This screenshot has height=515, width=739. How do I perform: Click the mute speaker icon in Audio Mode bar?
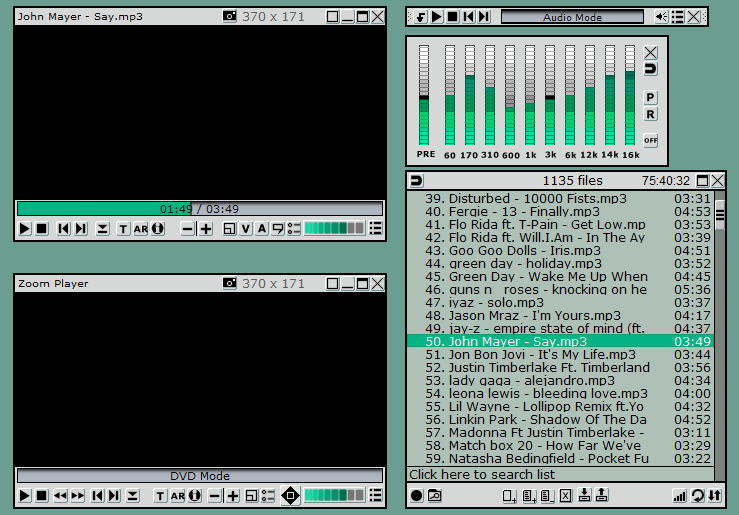point(661,17)
